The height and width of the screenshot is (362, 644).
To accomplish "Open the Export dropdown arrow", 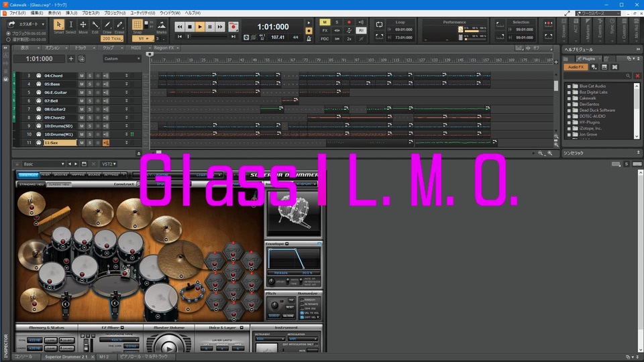I will click(x=43, y=24).
